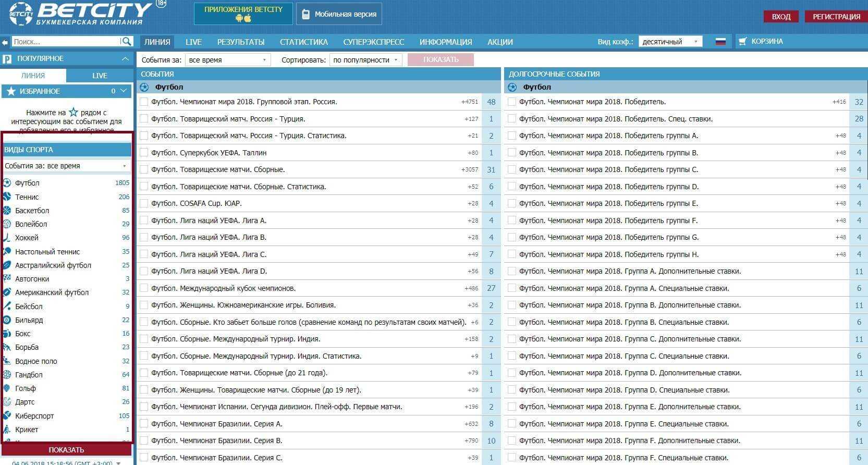Click the mobile phone icon of Мобильная версия
868x465 pixels.
(x=307, y=14)
